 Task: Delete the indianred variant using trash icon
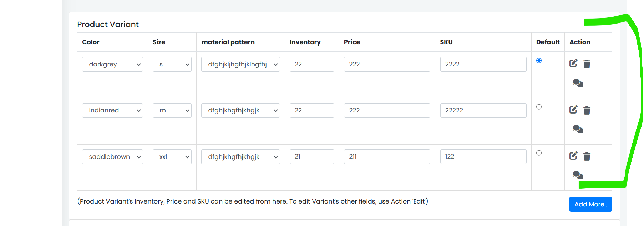click(x=587, y=110)
